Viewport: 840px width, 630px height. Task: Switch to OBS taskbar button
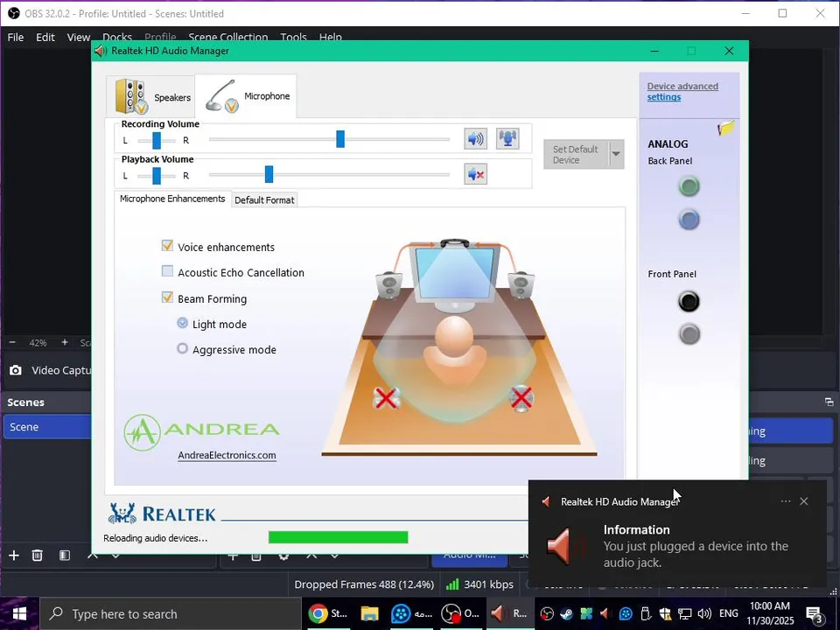click(463, 613)
